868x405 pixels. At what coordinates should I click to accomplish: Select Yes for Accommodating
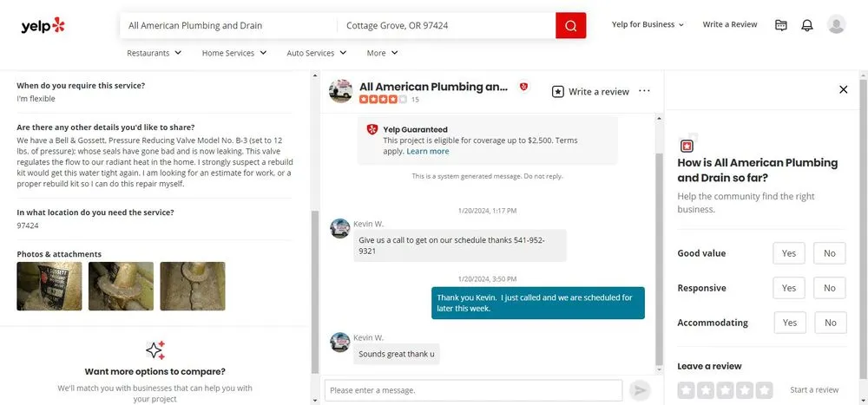point(789,323)
